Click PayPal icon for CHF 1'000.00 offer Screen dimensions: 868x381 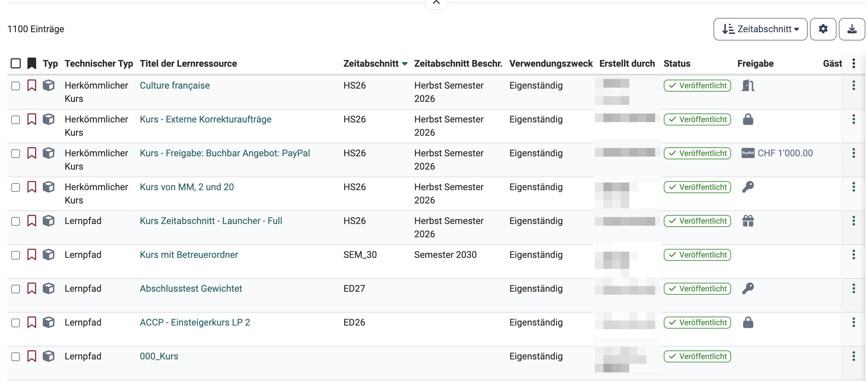748,153
